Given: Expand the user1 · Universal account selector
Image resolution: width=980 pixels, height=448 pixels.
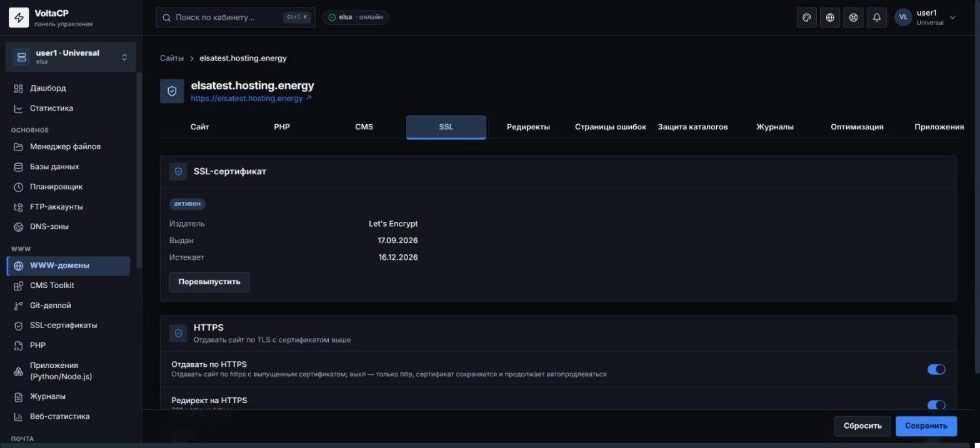Looking at the screenshot, I should pos(71,57).
